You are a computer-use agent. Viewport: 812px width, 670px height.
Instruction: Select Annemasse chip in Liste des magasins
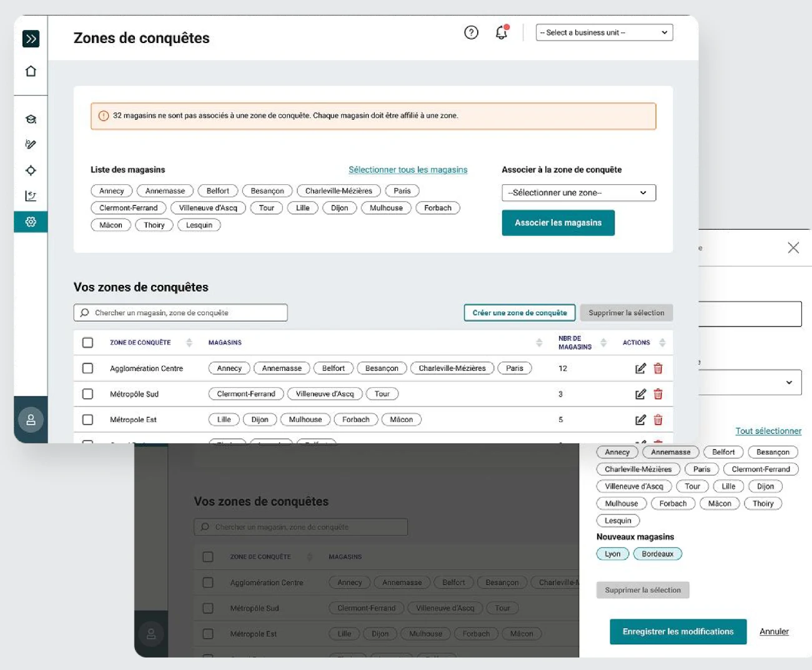coord(165,191)
